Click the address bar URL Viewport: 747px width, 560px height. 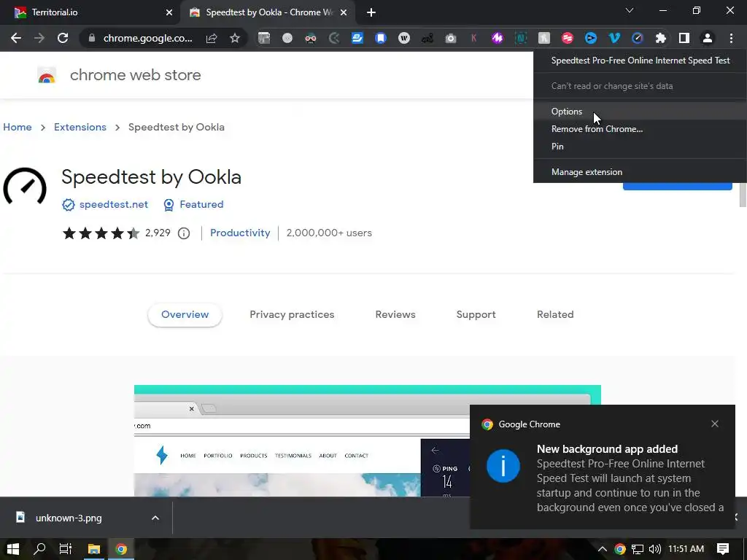point(147,38)
